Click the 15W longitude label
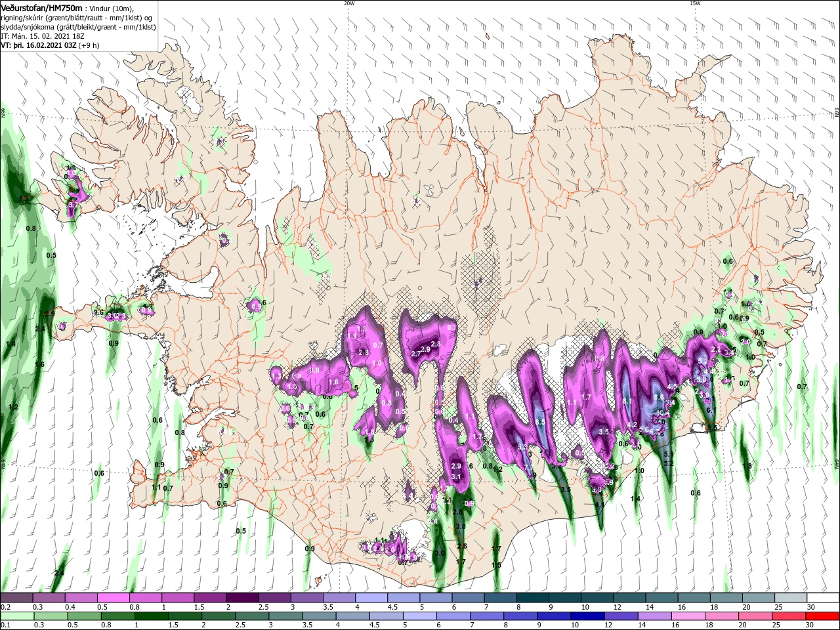 (695, 3)
